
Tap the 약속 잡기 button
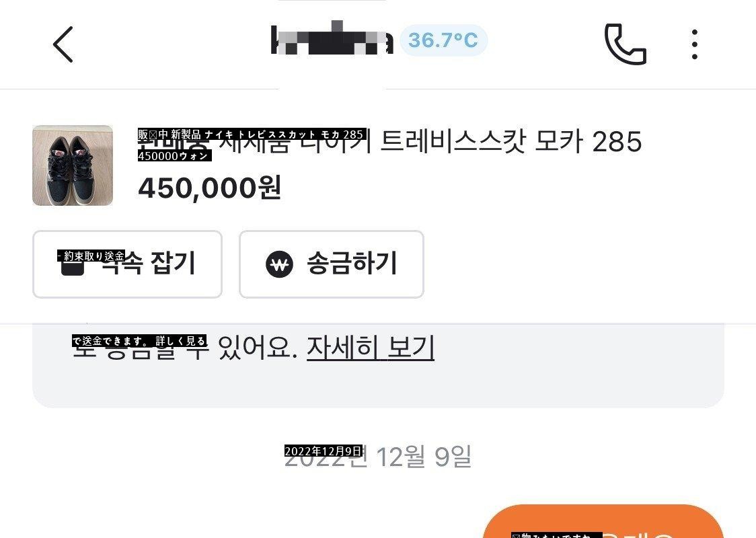[127, 264]
